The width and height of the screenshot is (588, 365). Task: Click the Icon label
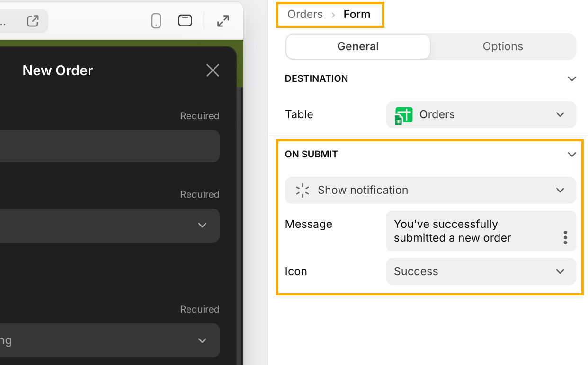[296, 271]
